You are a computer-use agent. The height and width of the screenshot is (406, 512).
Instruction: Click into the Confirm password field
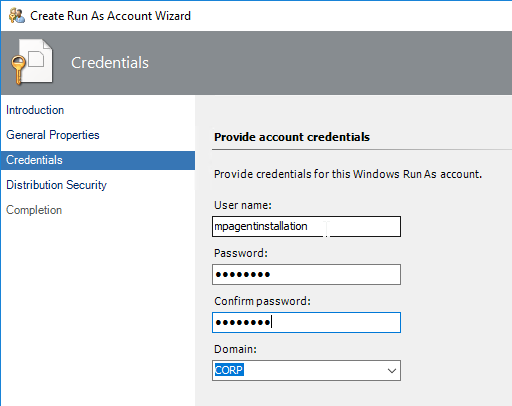click(306, 322)
